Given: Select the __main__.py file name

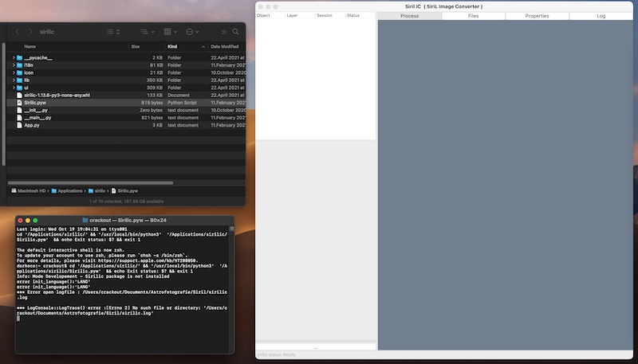Looking at the screenshot, I should click(37, 118).
